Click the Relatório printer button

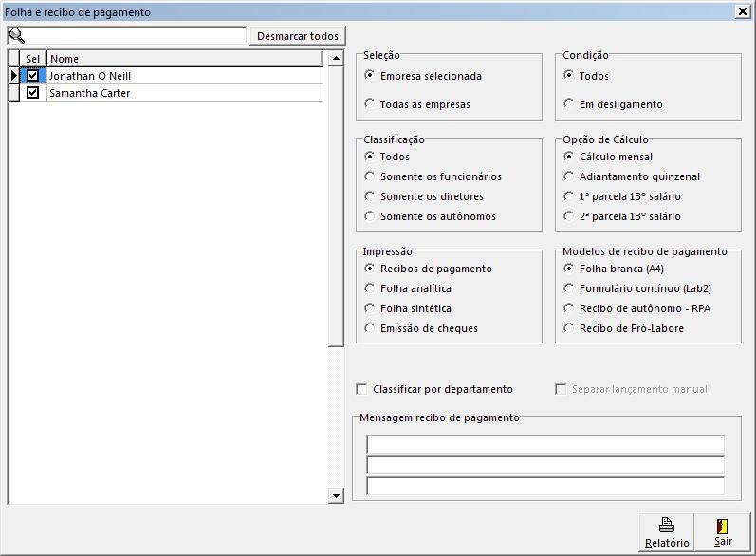[x=667, y=531]
